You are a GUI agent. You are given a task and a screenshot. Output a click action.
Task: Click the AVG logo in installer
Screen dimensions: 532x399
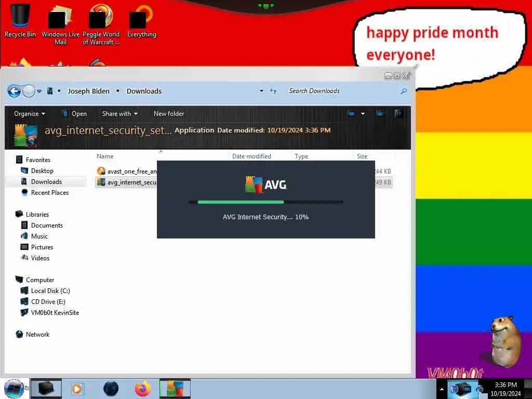[266, 184]
